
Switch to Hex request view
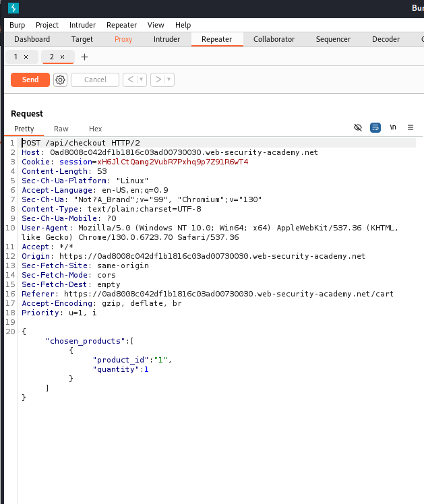96,129
